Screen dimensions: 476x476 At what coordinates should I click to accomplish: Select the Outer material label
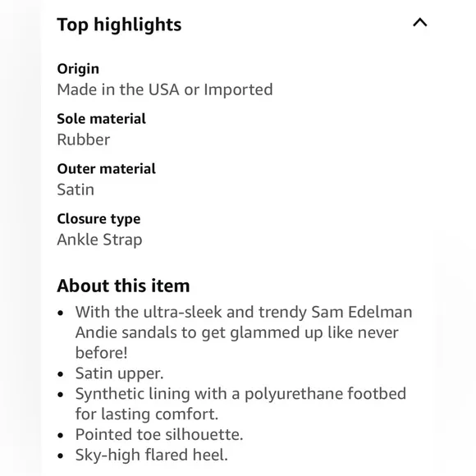click(x=106, y=169)
